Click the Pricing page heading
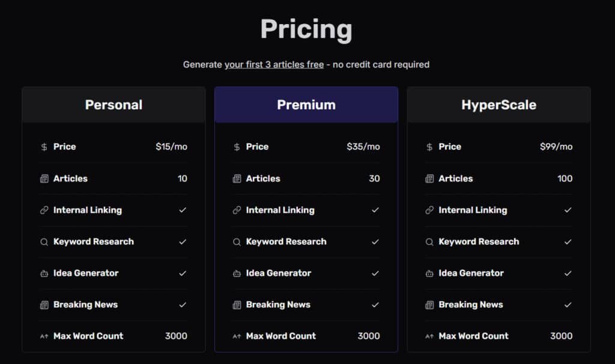 click(306, 29)
